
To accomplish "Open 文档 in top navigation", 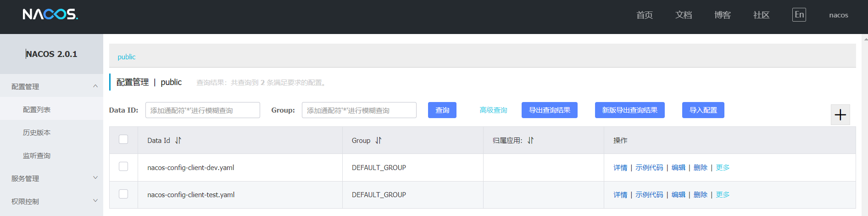I will 684,15.
